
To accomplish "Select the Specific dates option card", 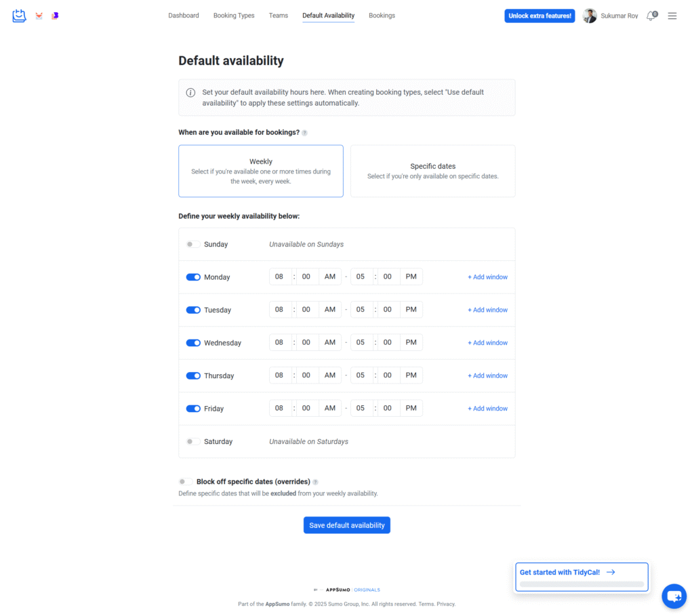I will click(x=432, y=171).
